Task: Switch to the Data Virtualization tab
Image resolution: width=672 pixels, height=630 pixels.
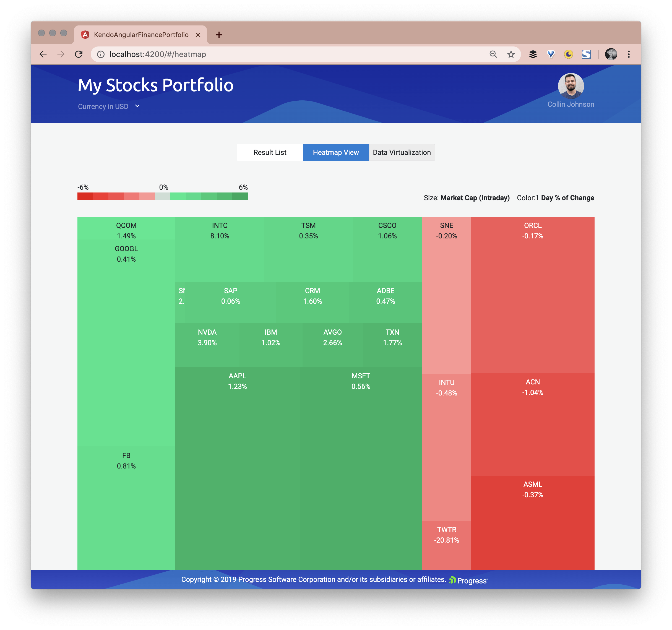Action: 402,152
